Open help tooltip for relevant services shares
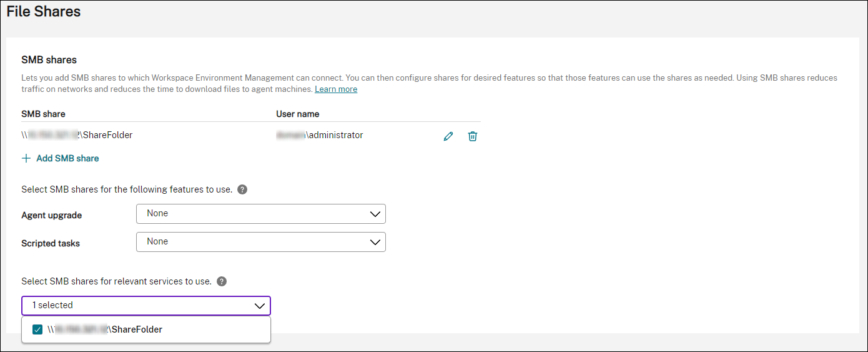The width and height of the screenshot is (868, 352). [x=222, y=281]
